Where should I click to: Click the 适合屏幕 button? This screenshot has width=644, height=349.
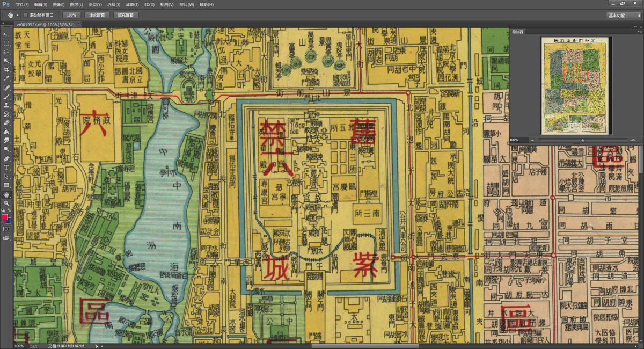point(97,15)
